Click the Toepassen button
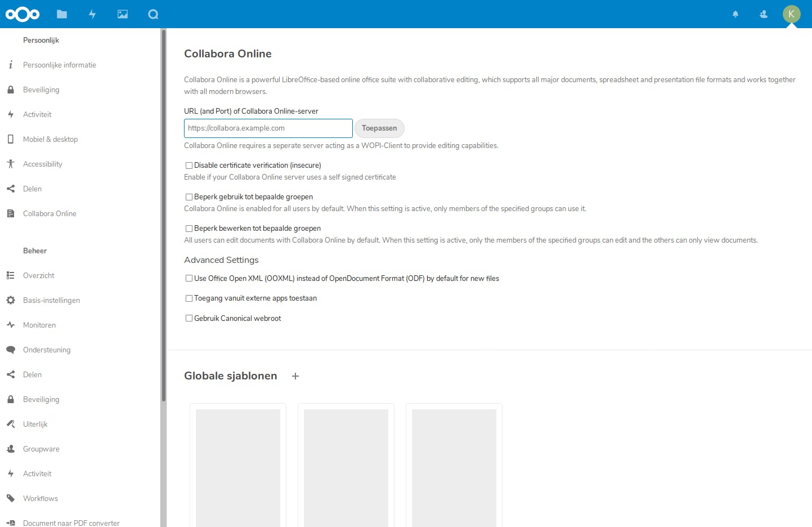Viewport: 812px width, 527px height. point(379,128)
